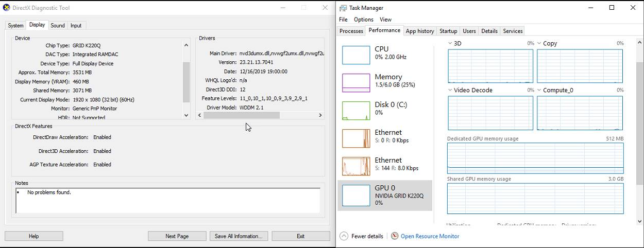Click Driver Model value WDDM 2.1

point(251,108)
